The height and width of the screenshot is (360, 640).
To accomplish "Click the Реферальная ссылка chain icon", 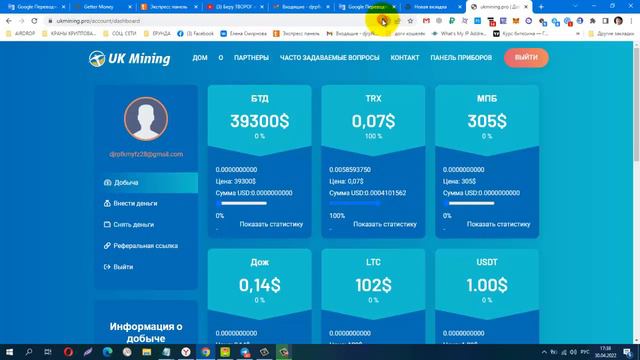I will [x=107, y=246].
